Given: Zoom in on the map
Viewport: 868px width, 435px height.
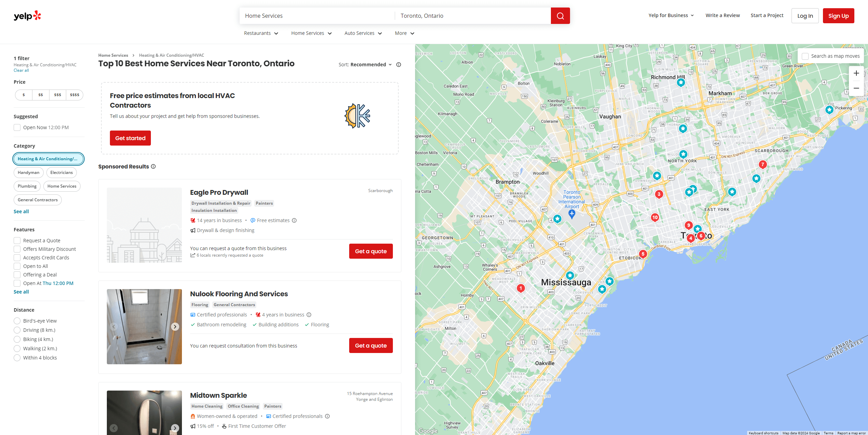Looking at the screenshot, I should (x=856, y=73).
